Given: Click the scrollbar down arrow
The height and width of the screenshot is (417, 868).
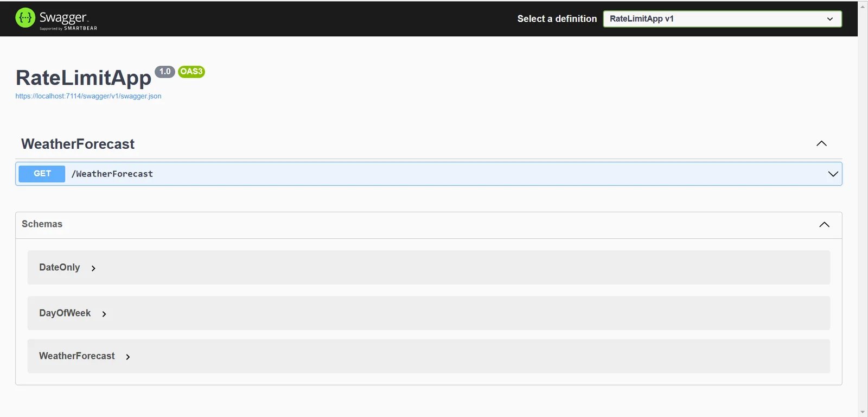Looking at the screenshot, I should click(863, 412).
